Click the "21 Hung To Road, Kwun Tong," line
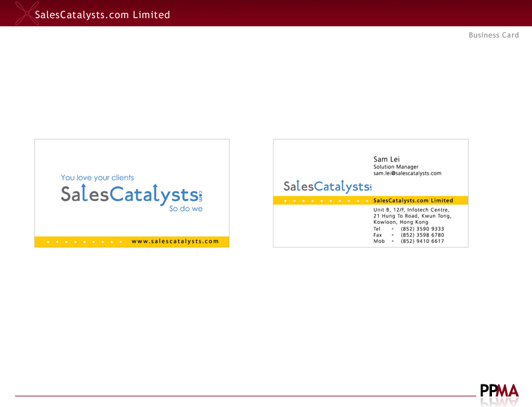The height and width of the screenshot is (407, 532). 412,216
